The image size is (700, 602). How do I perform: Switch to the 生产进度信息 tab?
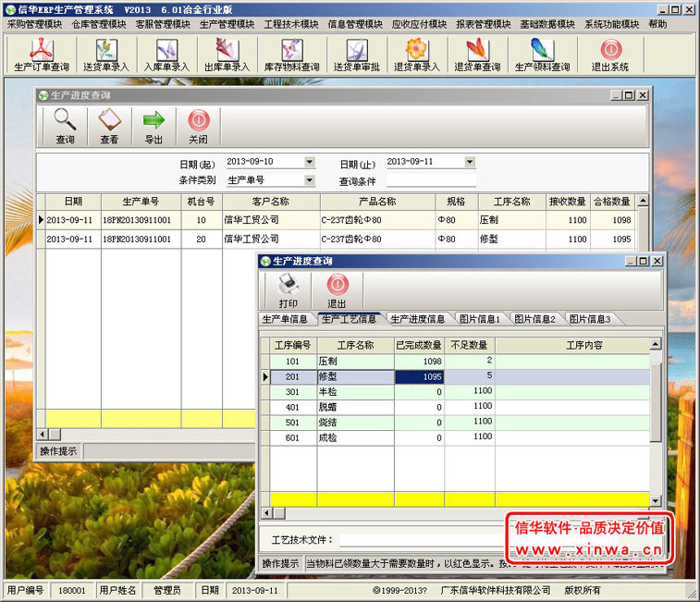click(x=417, y=319)
